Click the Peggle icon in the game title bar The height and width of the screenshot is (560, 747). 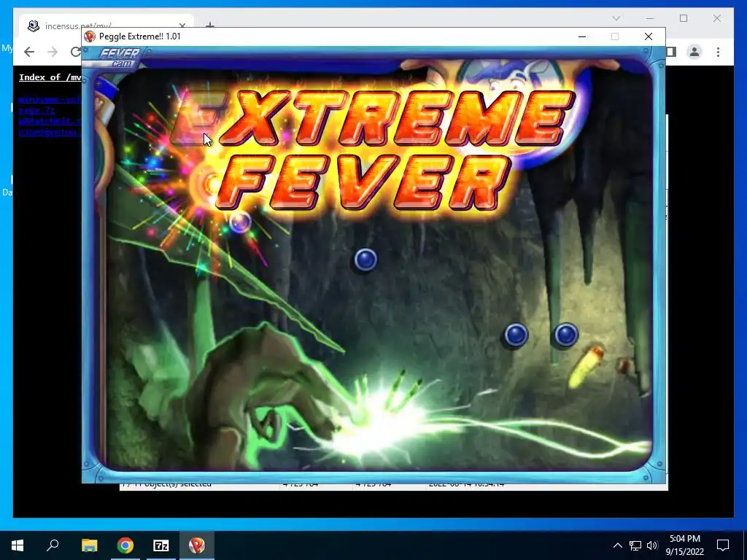(x=90, y=36)
